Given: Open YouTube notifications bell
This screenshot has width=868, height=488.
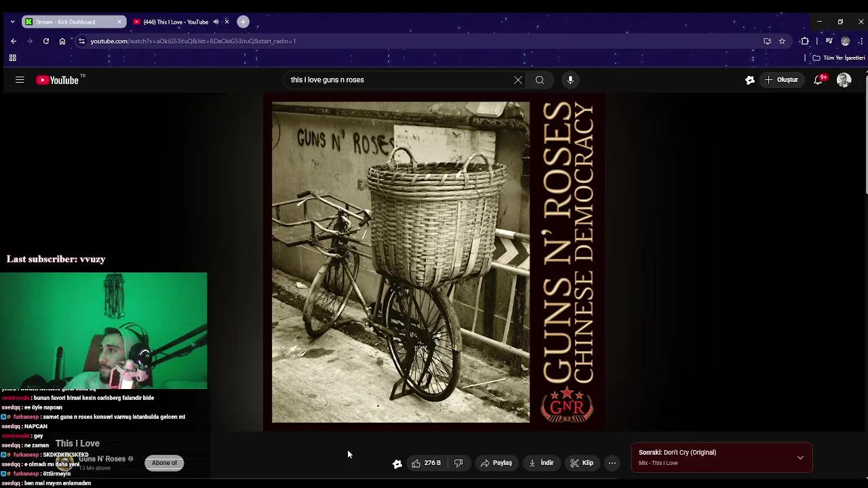Looking at the screenshot, I should 818,80.
